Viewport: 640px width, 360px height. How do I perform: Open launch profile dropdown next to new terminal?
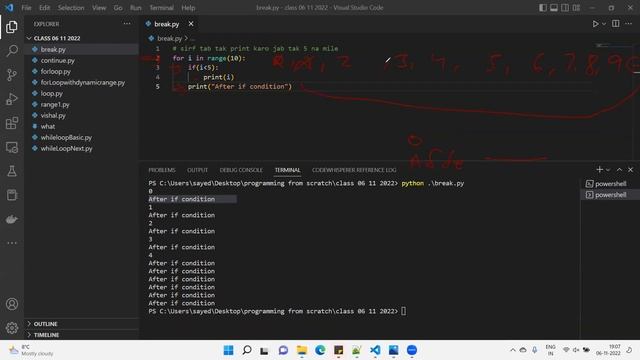pos(608,170)
